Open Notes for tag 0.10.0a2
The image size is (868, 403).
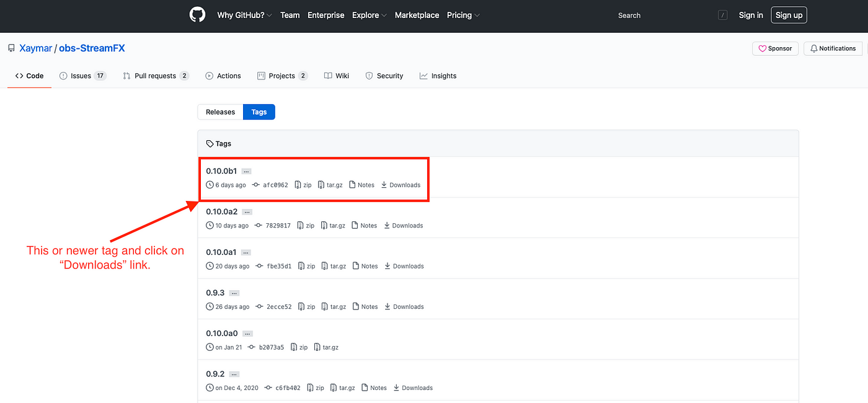[x=365, y=226]
